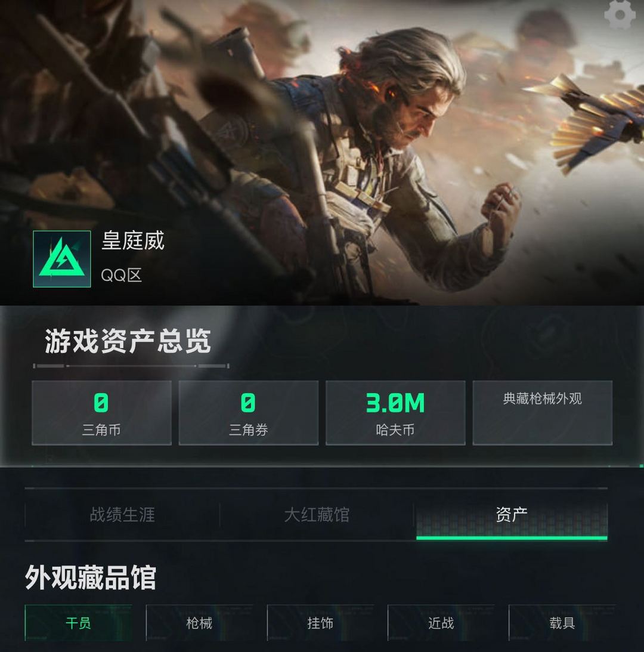Open the 三角券 balance card
Screen dimensions: 644x652
(x=249, y=413)
